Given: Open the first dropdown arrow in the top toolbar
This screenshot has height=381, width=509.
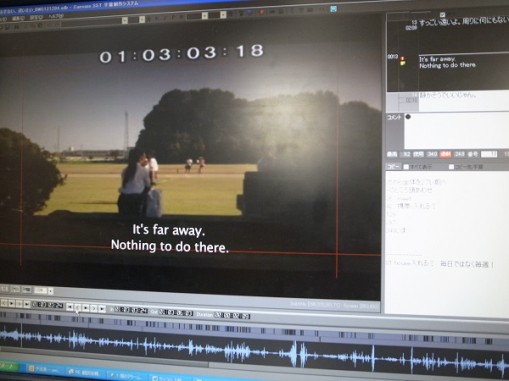Looking at the screenshot, I should coord(125,20).
